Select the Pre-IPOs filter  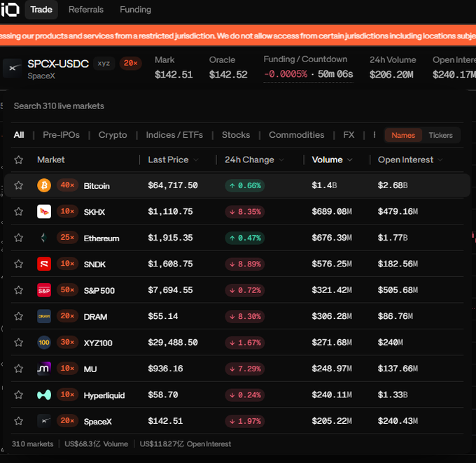point(62,135)
